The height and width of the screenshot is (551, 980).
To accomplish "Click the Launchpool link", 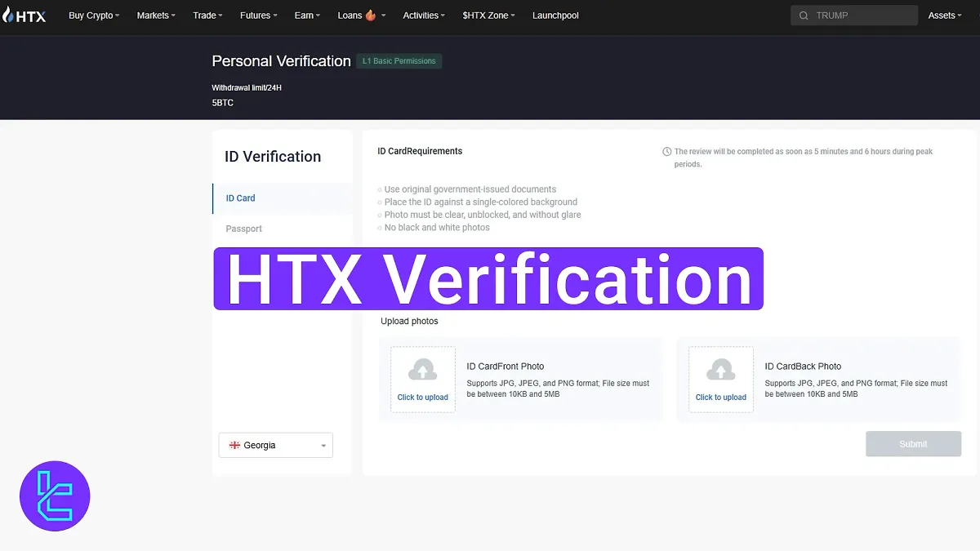I will pyautogui.click(x=555, y=15).
